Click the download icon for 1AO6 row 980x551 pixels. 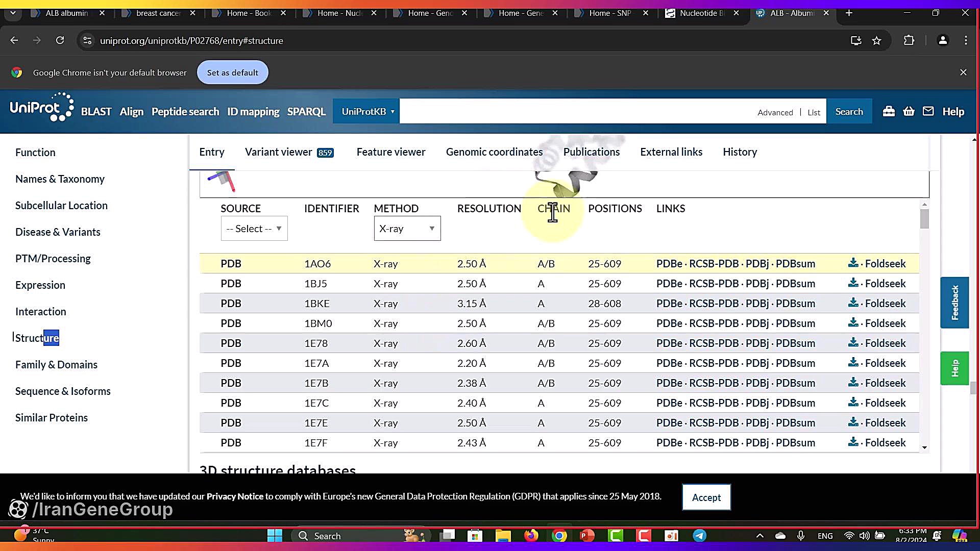pyautogui.click(x=853, y=263)
